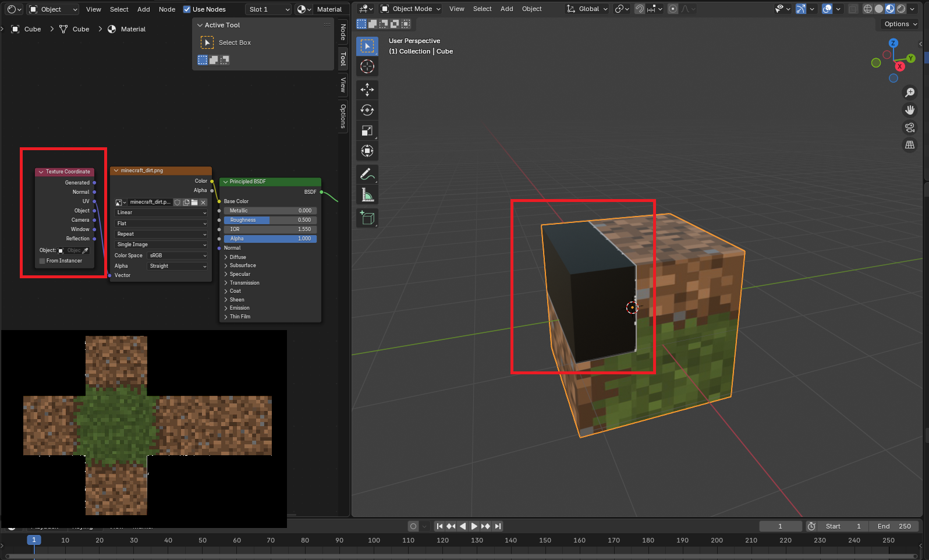Adjust the Roughness slider

coord(270,220)
